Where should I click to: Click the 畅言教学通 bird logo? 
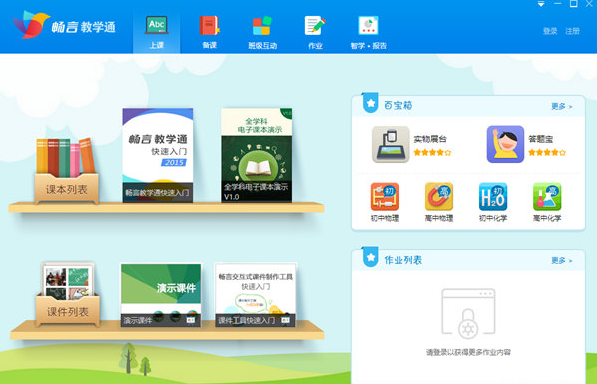tap(31, 25)
